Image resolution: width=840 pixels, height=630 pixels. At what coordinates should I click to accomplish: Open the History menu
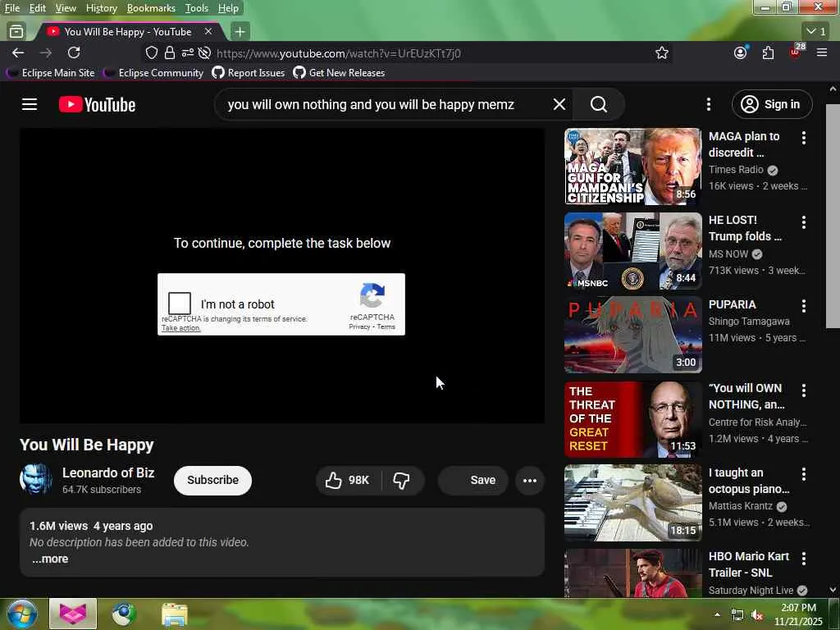point(101,8)
